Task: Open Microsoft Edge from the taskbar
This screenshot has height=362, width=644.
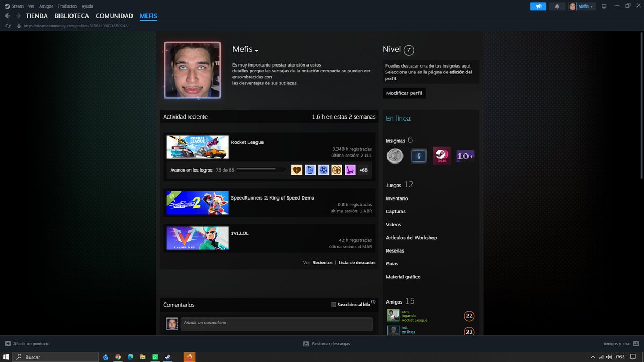Action: (x=130, y=357)
